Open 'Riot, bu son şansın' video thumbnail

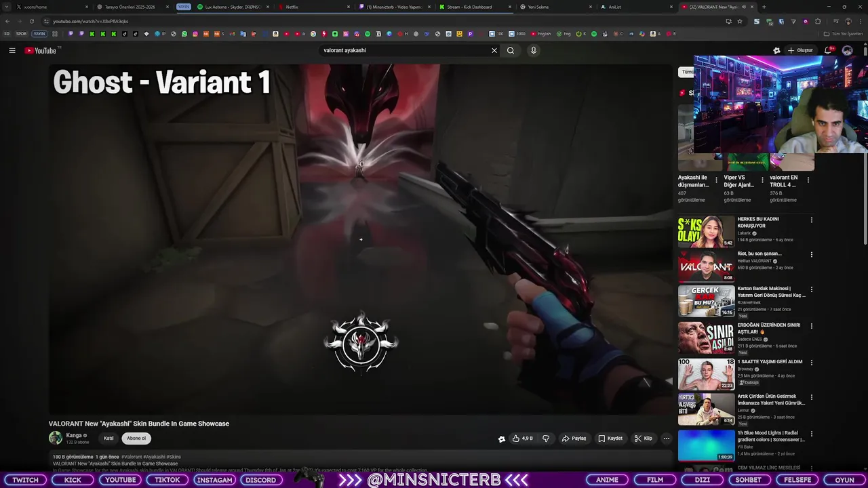[x=706, y=266]
